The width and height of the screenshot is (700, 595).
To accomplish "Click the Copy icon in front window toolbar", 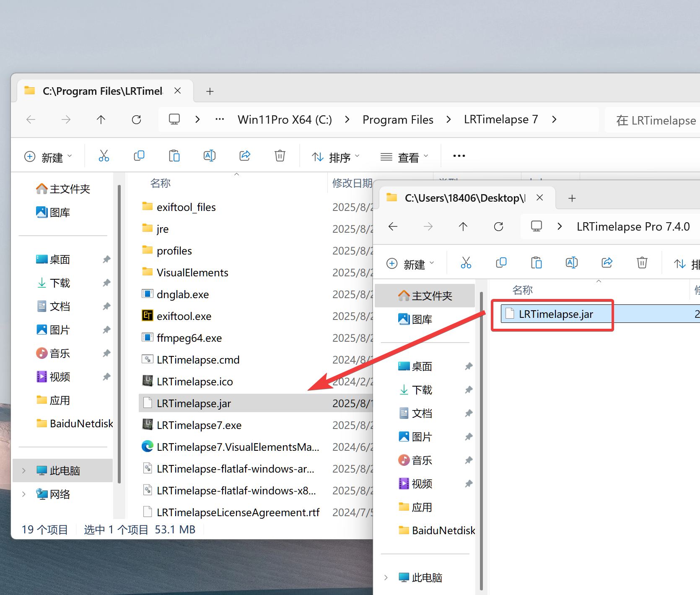I will (x=501, y=263).
